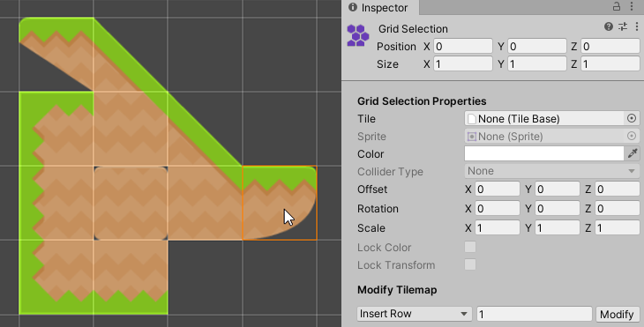Click the Offset property label
Image resolution: width=644 pixels, height=327 pixels.
click(x=372, y=190)
